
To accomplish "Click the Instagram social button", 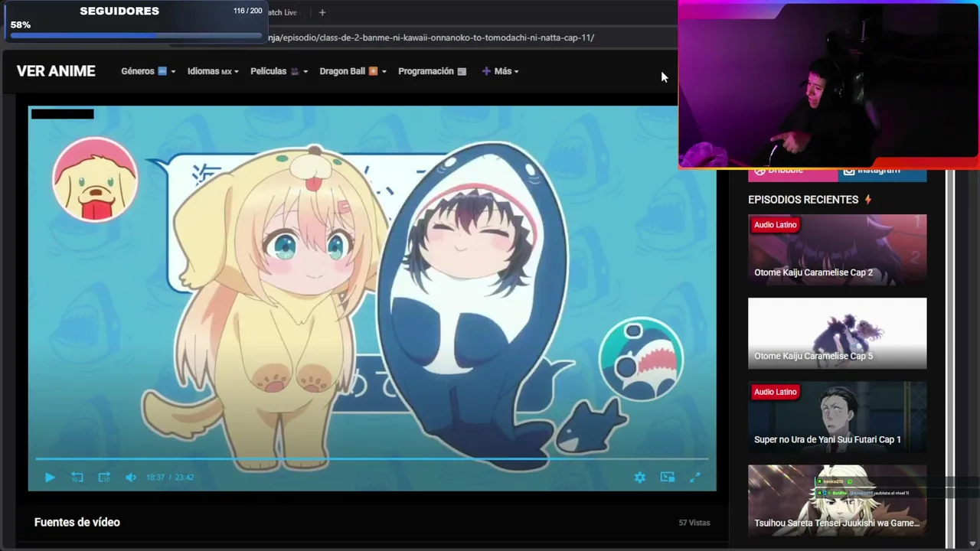I will (882, 174).
